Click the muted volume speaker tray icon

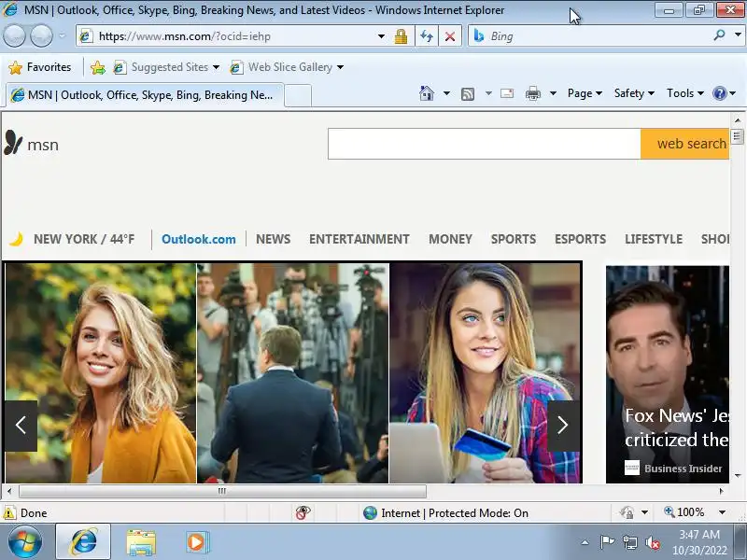[x=653, y=542]
